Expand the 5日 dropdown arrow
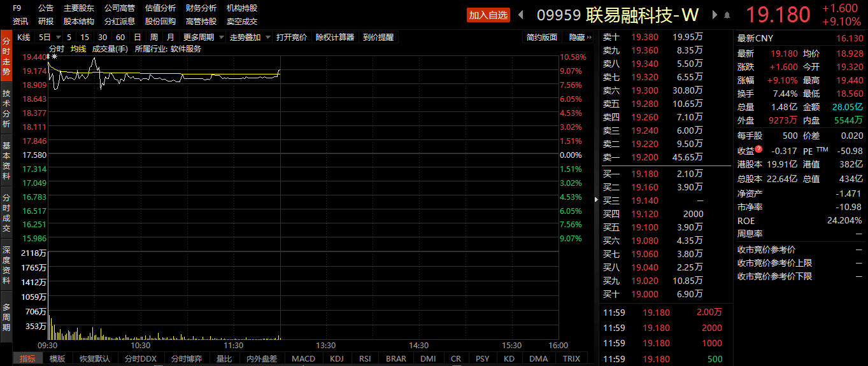 (59, 38)
